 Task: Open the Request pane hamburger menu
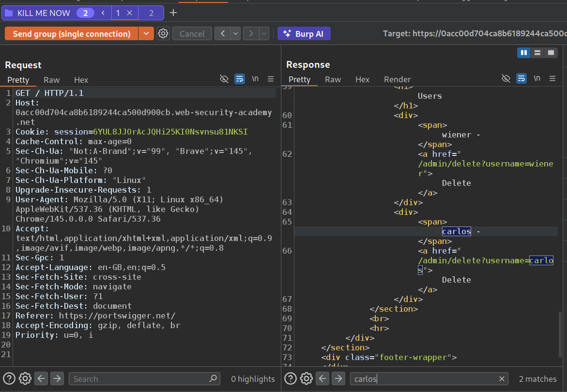pyautogui.click(x=271, y=79)
